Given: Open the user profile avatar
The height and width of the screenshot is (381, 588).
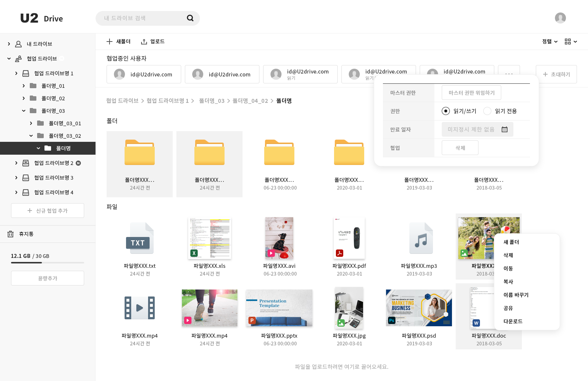Looking at the screenshot, I should click(560, 18).
